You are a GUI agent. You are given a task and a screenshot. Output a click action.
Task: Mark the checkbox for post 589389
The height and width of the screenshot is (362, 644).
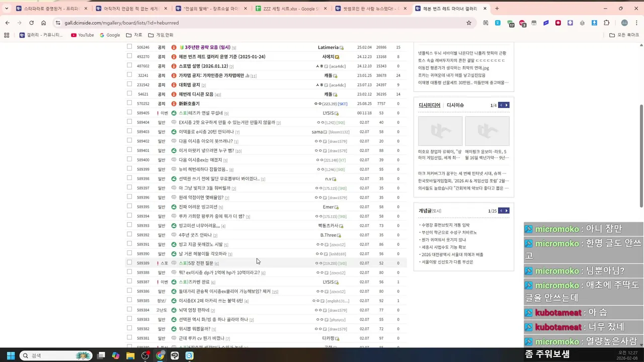[x=129, y=262]
